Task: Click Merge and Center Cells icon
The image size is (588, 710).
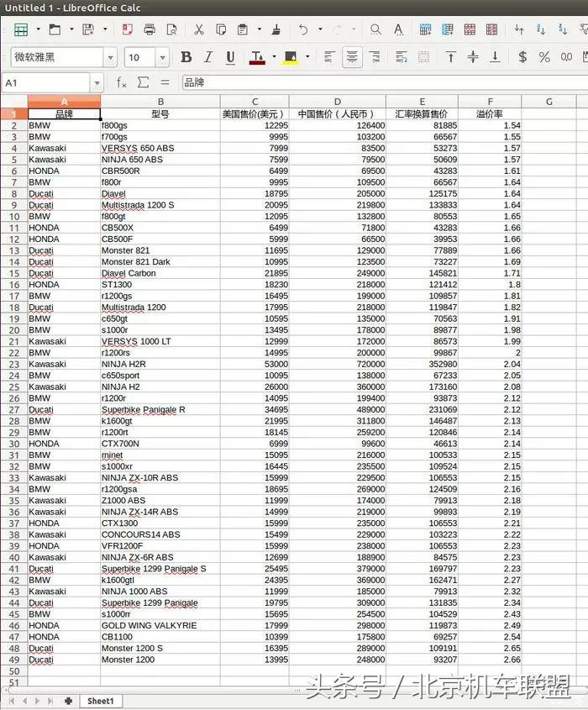Action: click(423, 57)
